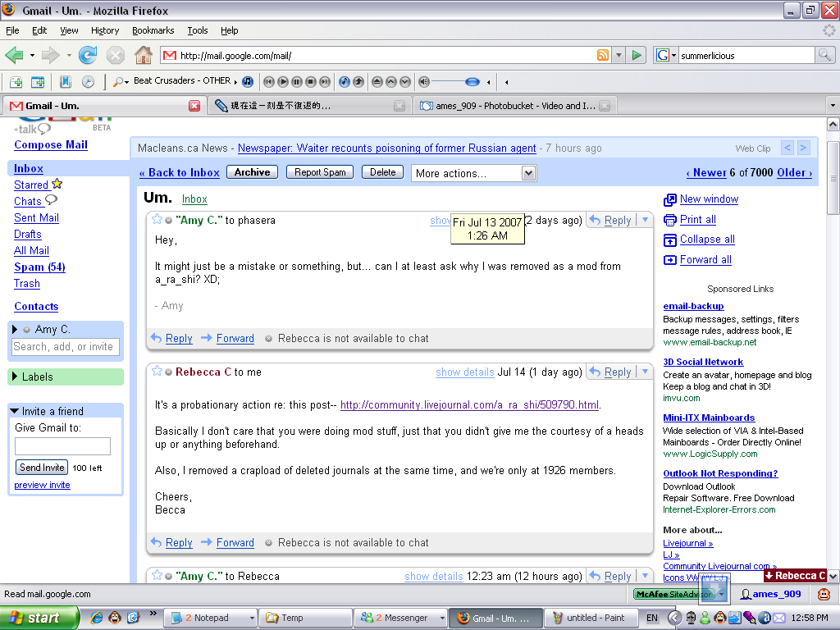Switch to the Chinese-titled middle tab

click(309, 106)
